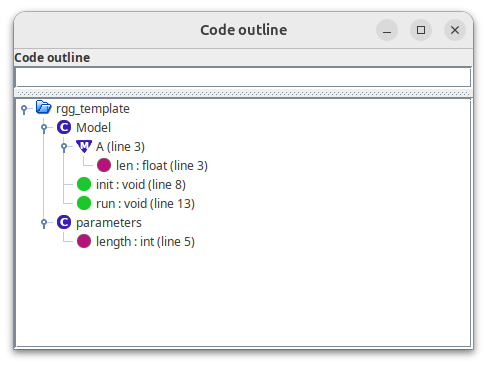Image resolution: width=487 pixels, height=366 pixels.
Task: Click the module M icon next to A
Action: coord(84,146)
